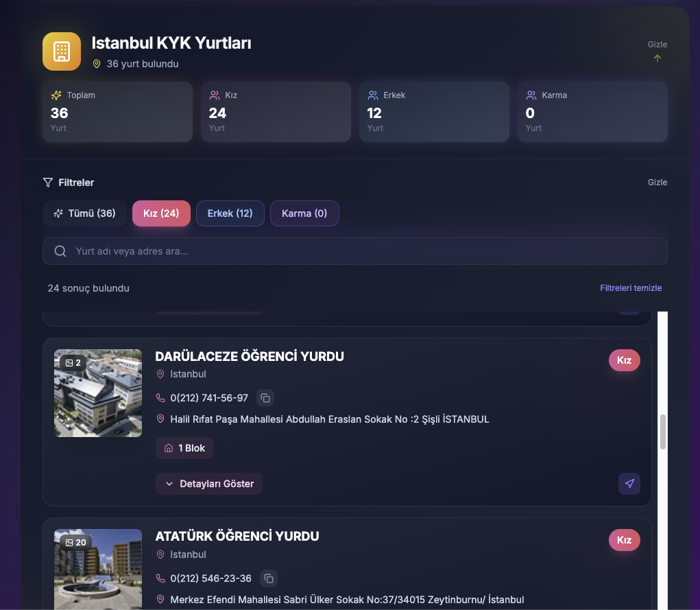Image resolution: width=700 pixels, height=610 pixels.
Task: Click the pin icon beside Halil Rıfat Paşa address
Action: [x=160, y=419]
